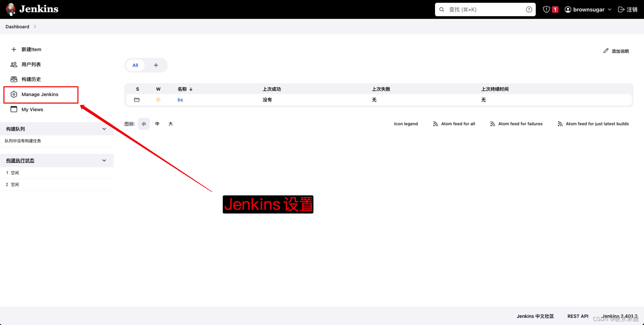Open Atom feed for all link
The image size is (644, 325).
tap(458, 124)
